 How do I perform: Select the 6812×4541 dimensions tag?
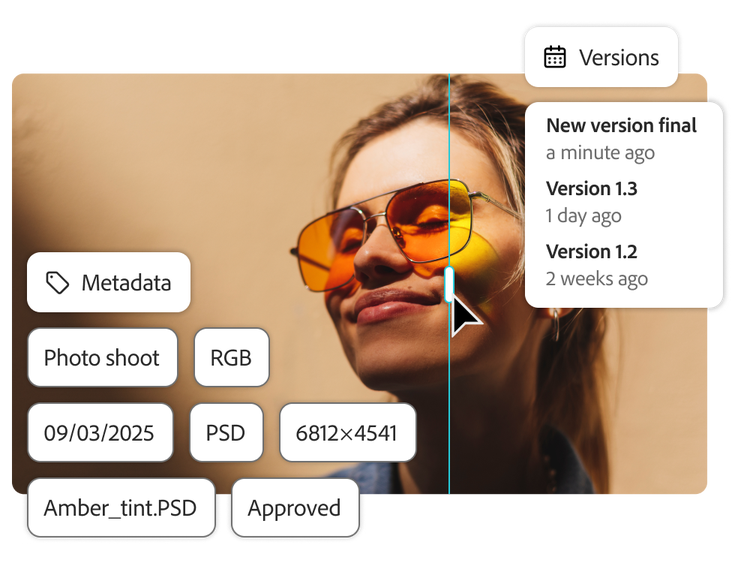pyautogui.click(x=347, y=433)
